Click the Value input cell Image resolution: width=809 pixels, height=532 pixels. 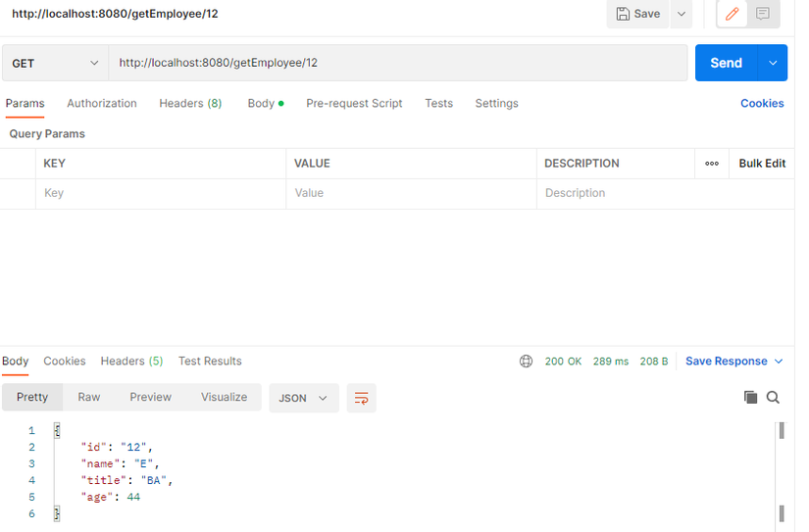coord(411,193)
